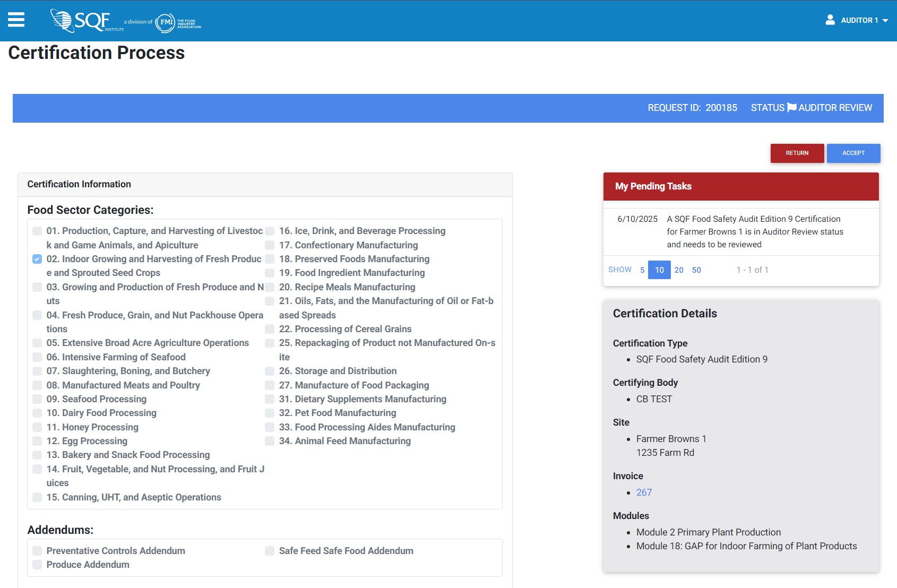Select 10 items per page

(x=659, y=270)
